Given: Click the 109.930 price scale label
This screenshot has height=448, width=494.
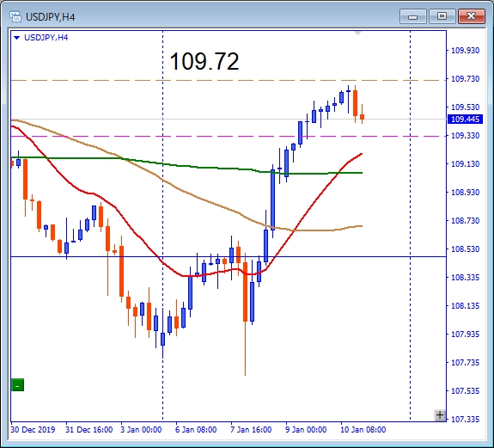Looking at the screenshot, I should point(466,51).
